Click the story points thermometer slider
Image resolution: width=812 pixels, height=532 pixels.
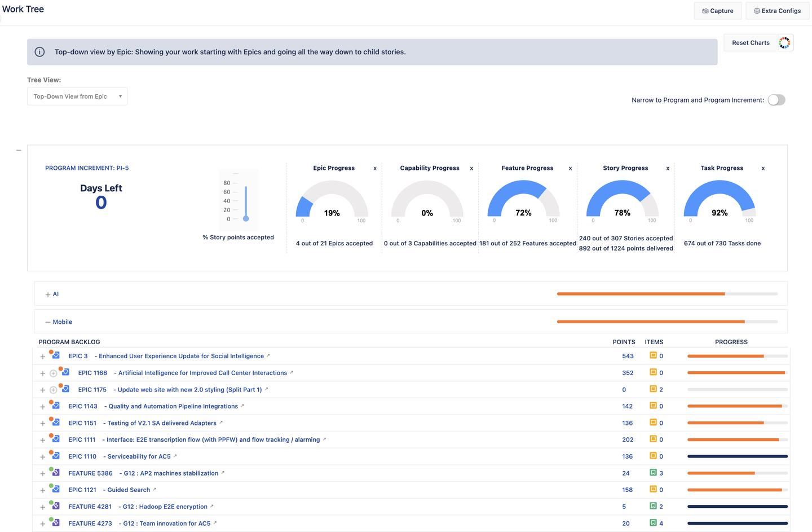point(246,218)
